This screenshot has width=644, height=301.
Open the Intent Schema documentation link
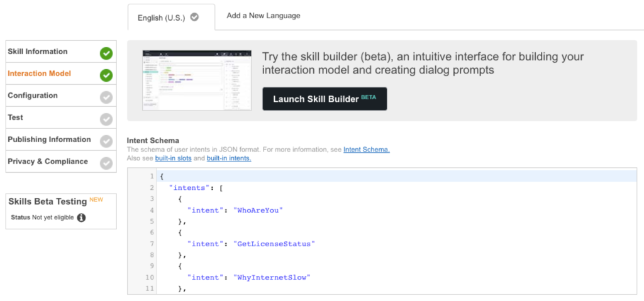[366, 150]
